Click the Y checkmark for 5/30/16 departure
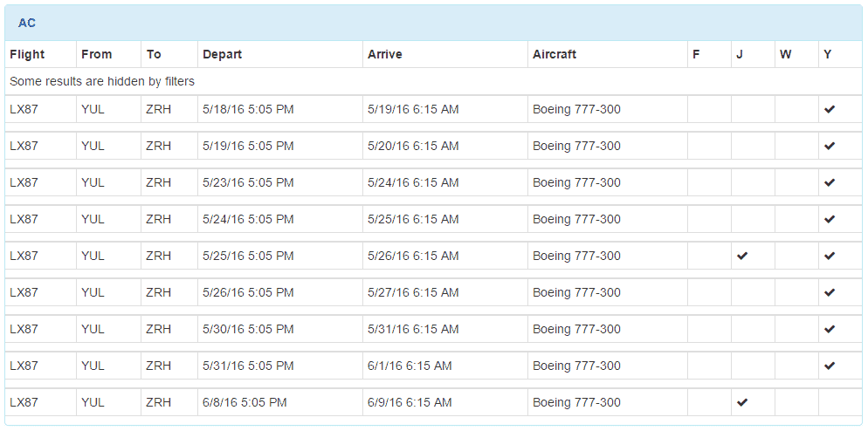The width and height of the screenshot is (868, 431). tap(830, 330)
